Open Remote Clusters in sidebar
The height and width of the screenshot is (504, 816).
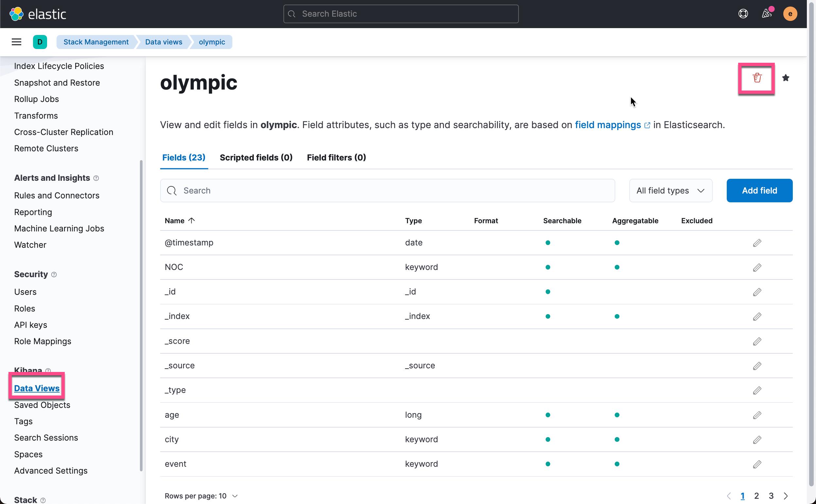pyautogui.click(x=46, y=148)
